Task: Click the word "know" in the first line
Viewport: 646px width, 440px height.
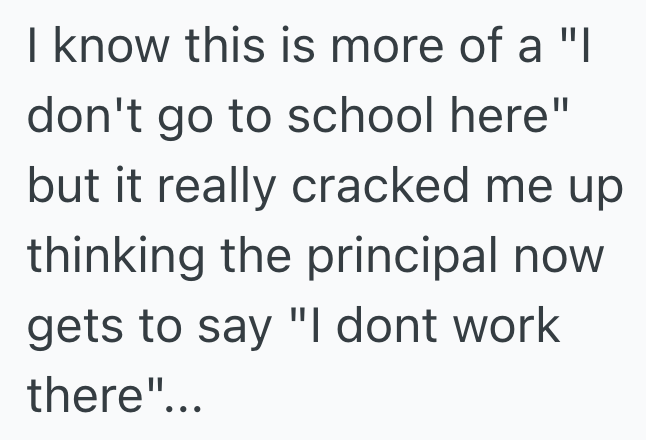Action: 92,47
